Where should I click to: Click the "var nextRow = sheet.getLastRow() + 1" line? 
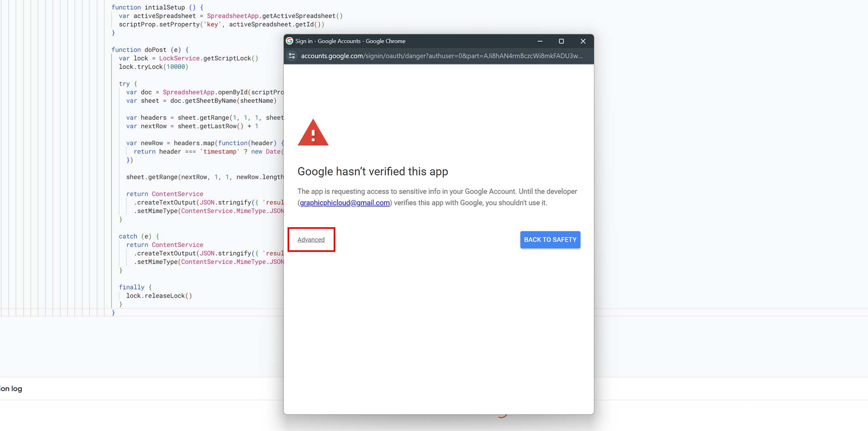(192, 126)
